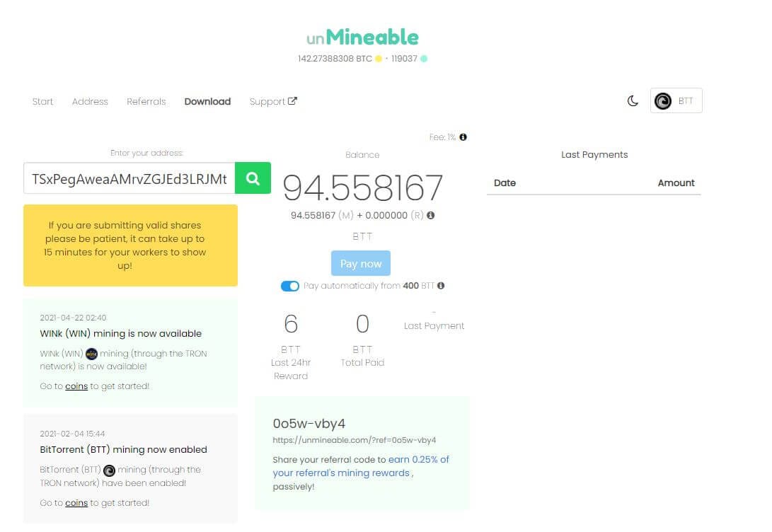Follow the coins link under BitTorrent news

76,503
